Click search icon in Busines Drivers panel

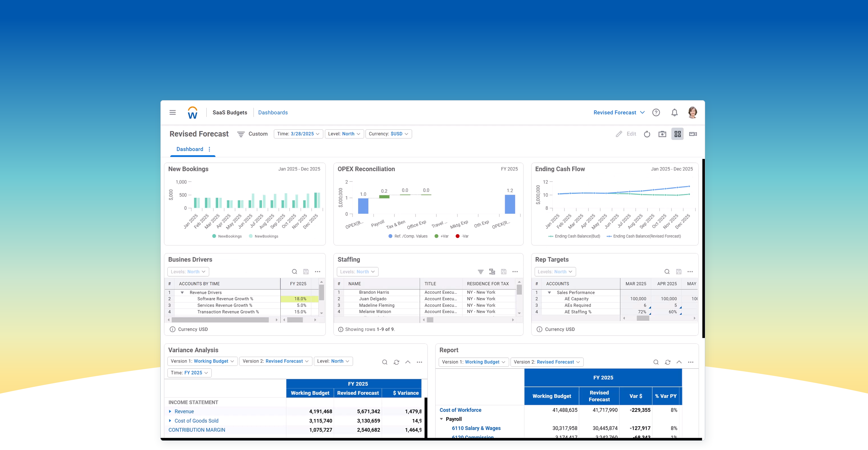coord(295,272)
